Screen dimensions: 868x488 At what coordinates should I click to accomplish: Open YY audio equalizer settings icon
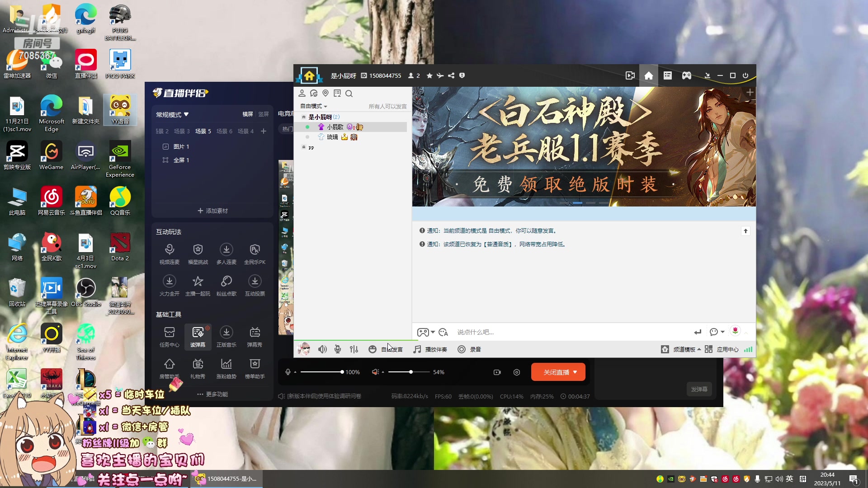354,349
